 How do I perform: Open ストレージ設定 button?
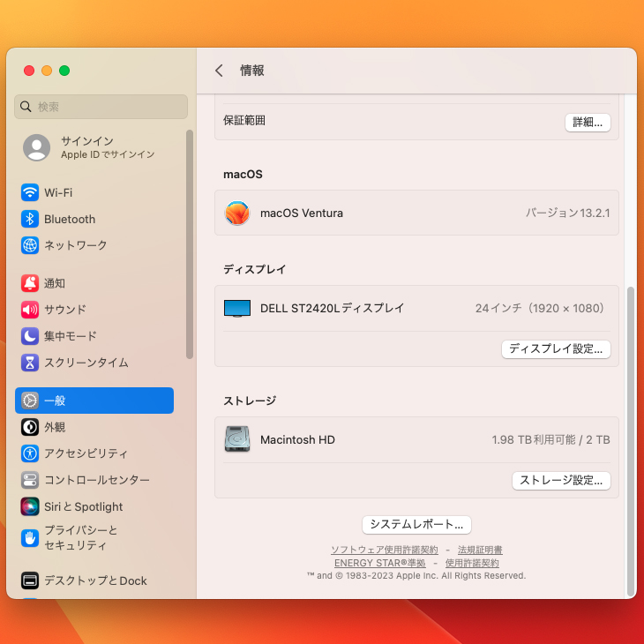click(561, 481)
